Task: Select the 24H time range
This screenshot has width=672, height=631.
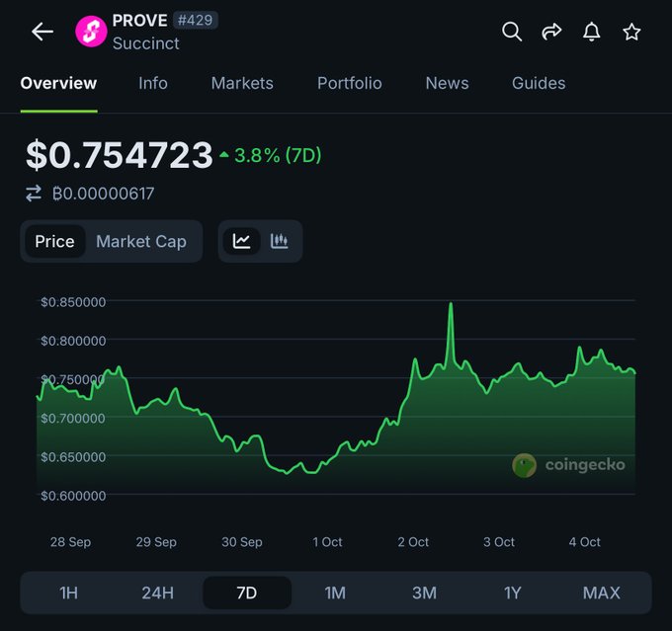Action: tap(157, 592)
